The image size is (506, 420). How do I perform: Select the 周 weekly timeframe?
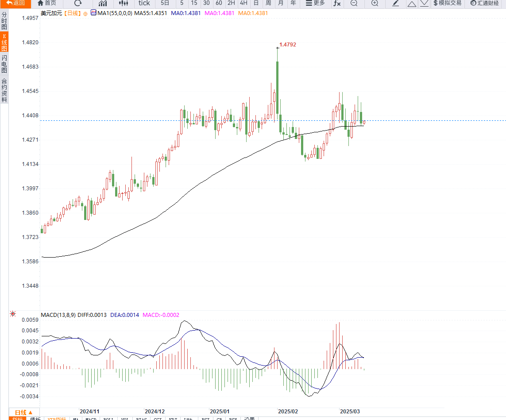point(268,3)
